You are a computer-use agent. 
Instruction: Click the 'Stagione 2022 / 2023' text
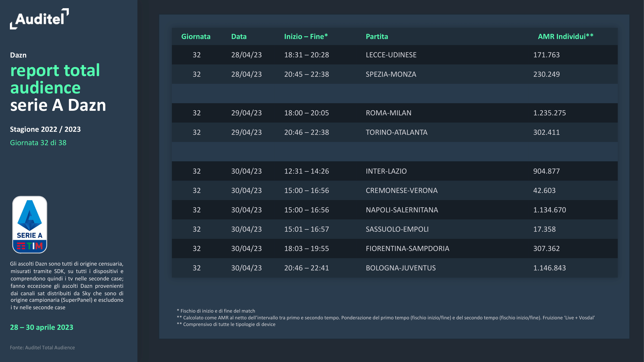tap(45, 129)
